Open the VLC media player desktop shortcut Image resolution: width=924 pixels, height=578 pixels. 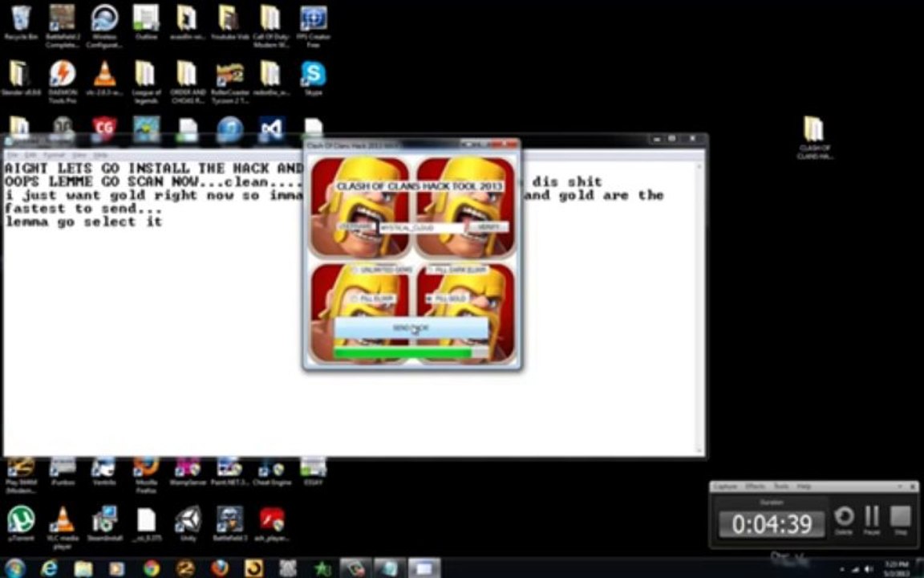click(x=63, y=526)
